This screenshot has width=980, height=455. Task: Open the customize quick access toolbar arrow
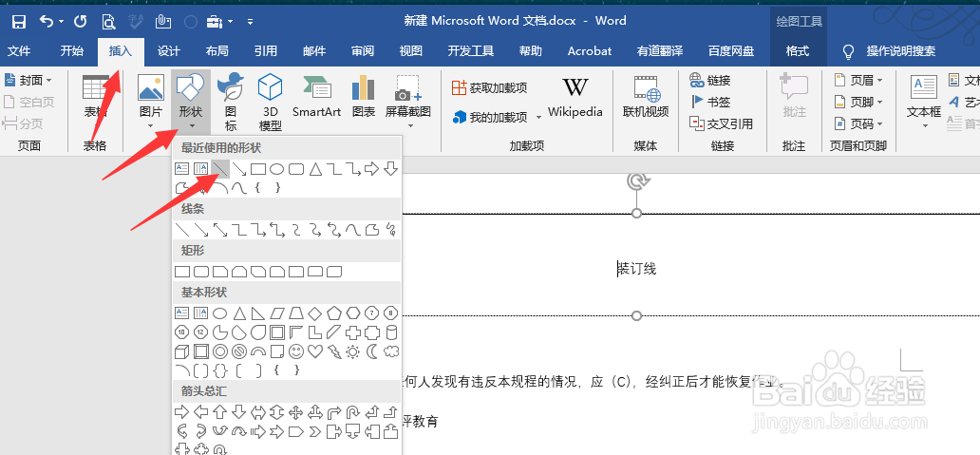coord(250,22)
